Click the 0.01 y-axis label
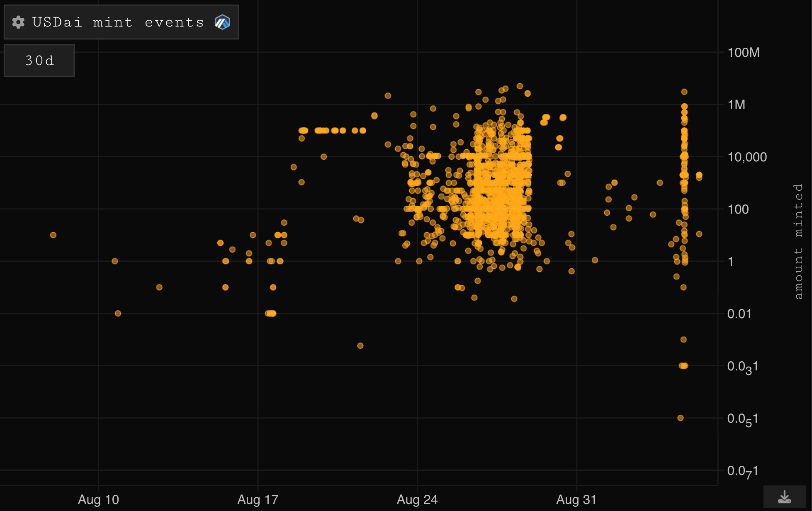Viewport: 812px width, 511px height. coord(739,314)
